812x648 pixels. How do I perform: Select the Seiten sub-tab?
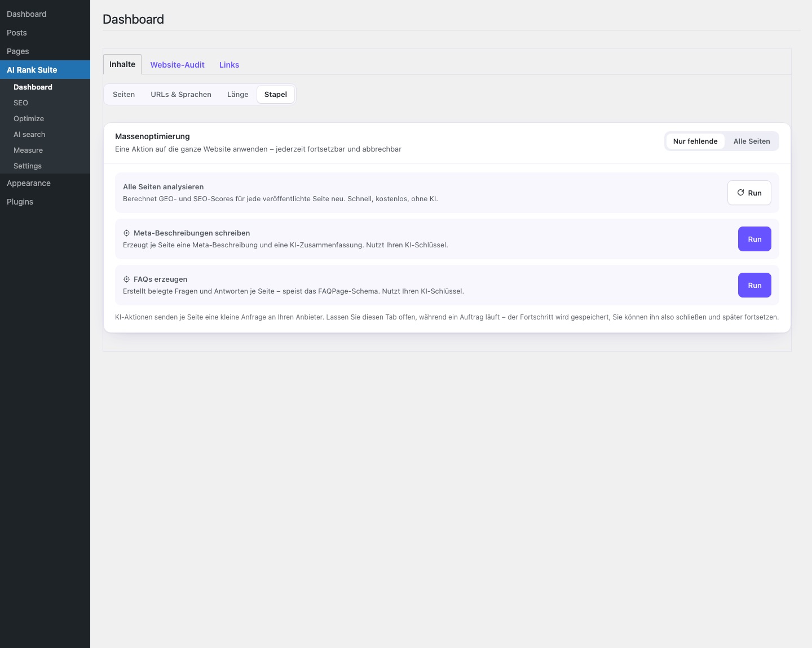[x=123, y=95]
